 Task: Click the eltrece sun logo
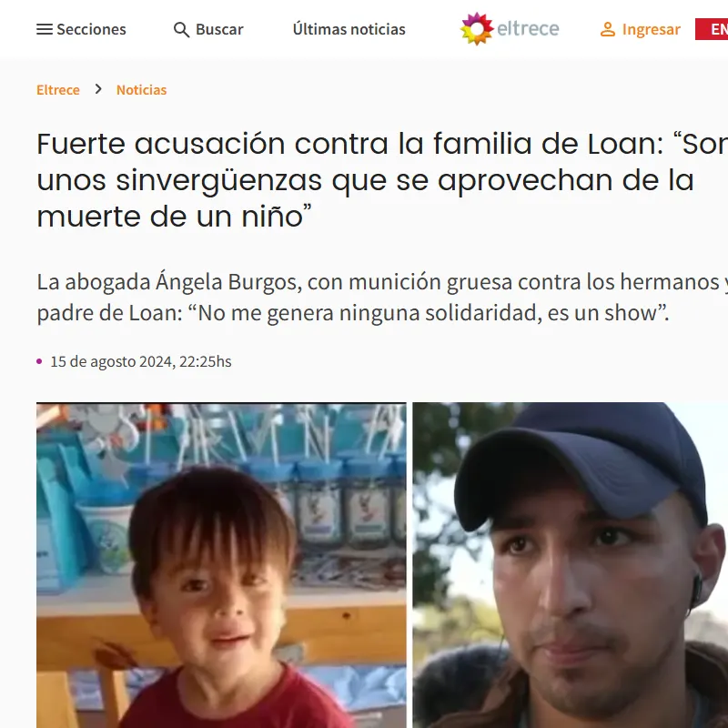(477, 29)
